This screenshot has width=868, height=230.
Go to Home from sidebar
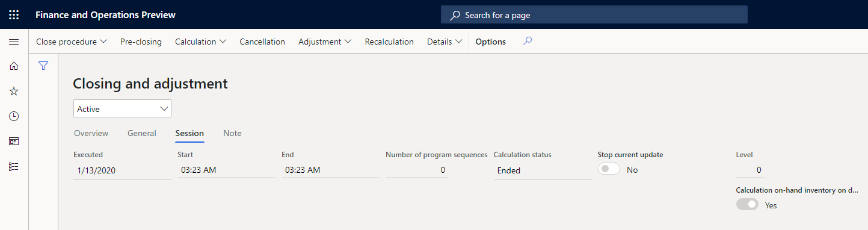(14, 66)
